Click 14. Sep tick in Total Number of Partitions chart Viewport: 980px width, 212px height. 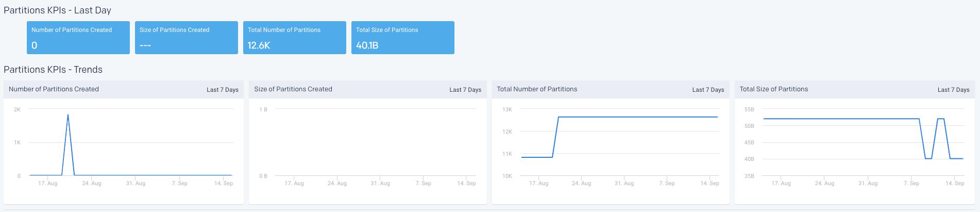click(710, 183)
